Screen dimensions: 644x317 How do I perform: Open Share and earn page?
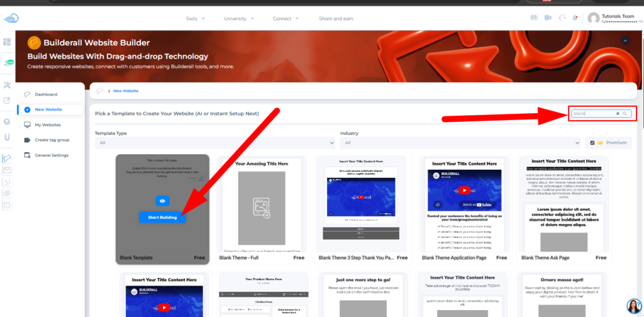[x=336, y=19]
